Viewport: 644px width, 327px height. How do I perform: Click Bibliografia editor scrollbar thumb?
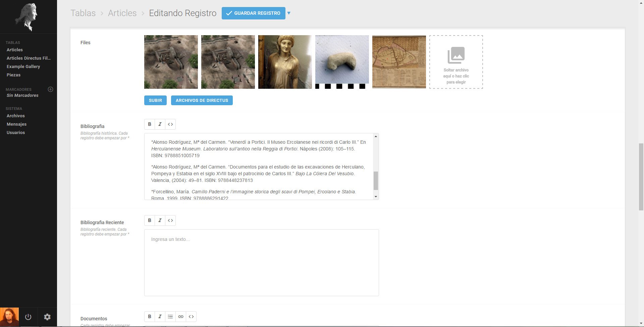point(376,181)
